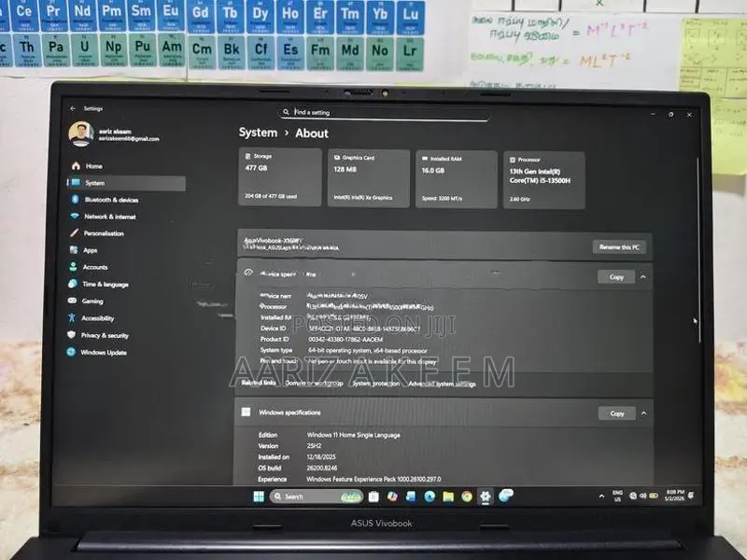Open the Graphics Card info card
The width and height of the screenshot is (747, 560).
pos(368,177)
